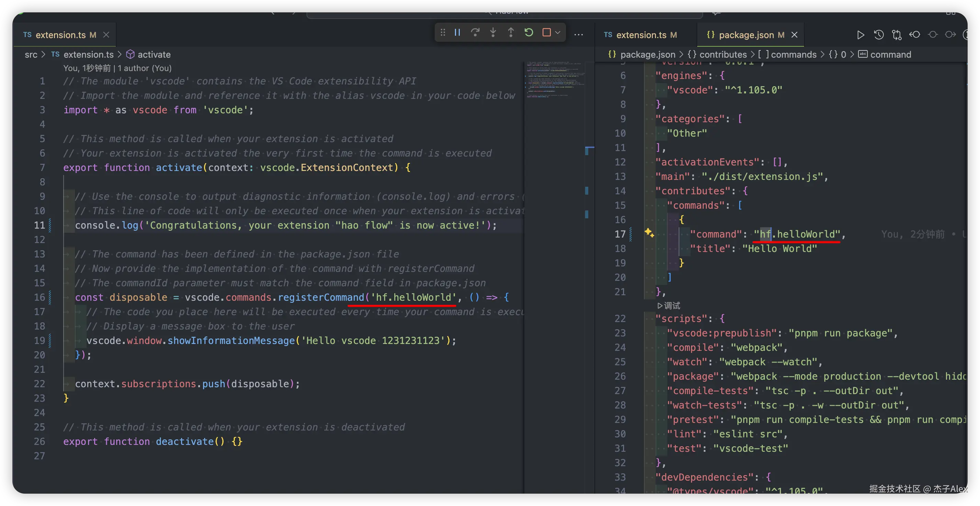Image resolution: width=980 pixels, height=506 pixels.
Task: Click the activate breadcrumb in extension.ts
Action: [x=154, y=54]
